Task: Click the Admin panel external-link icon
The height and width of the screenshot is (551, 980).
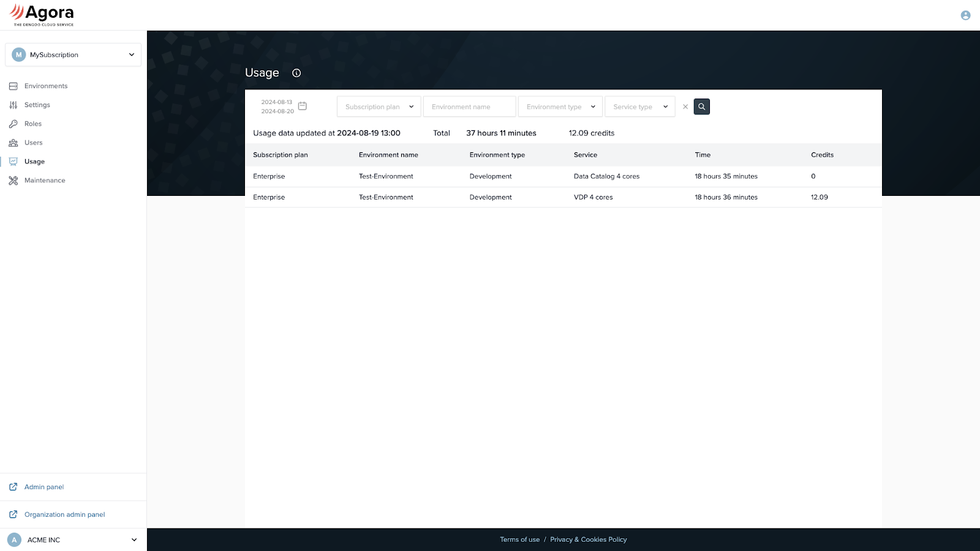Action: [x=13, y=487]
